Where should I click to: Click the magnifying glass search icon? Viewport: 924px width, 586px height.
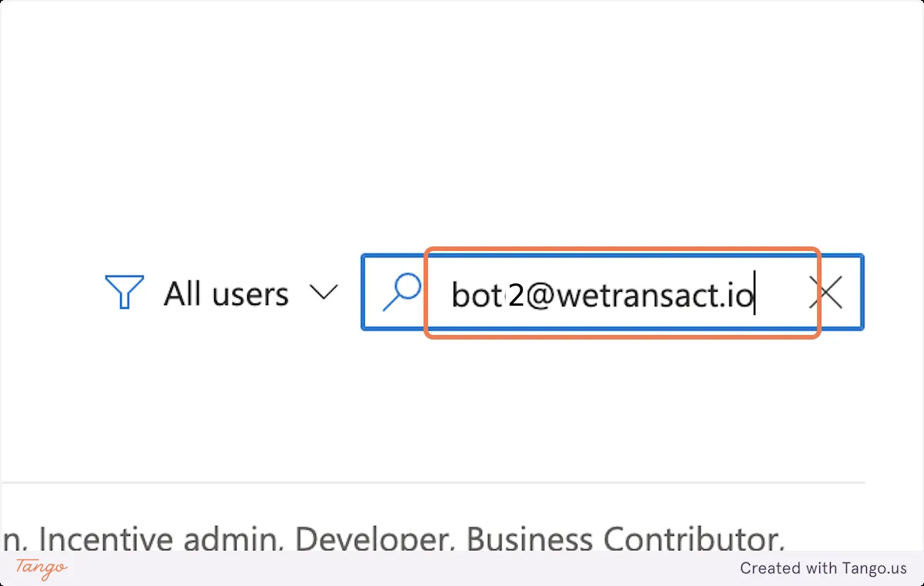[402, 292]
